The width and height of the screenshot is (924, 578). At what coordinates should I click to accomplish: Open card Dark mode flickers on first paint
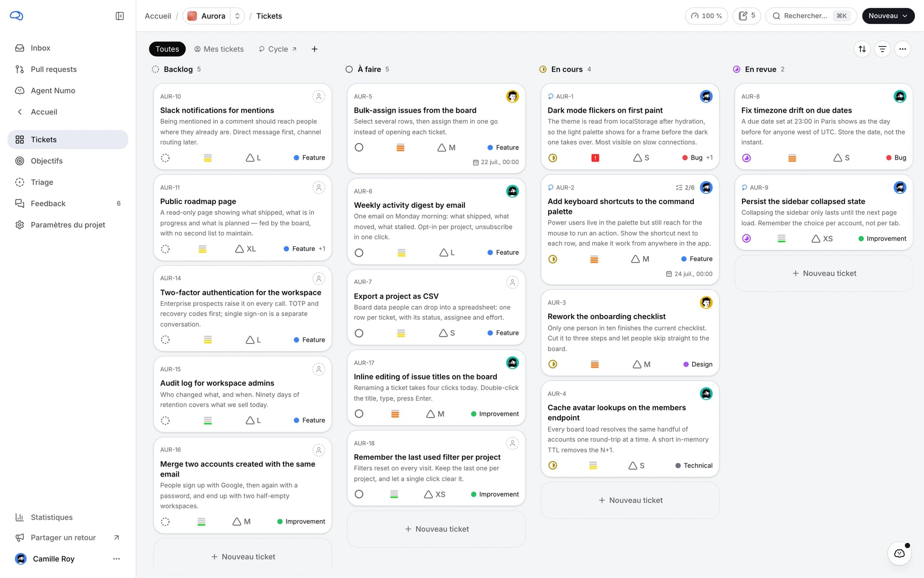(630, 126)
